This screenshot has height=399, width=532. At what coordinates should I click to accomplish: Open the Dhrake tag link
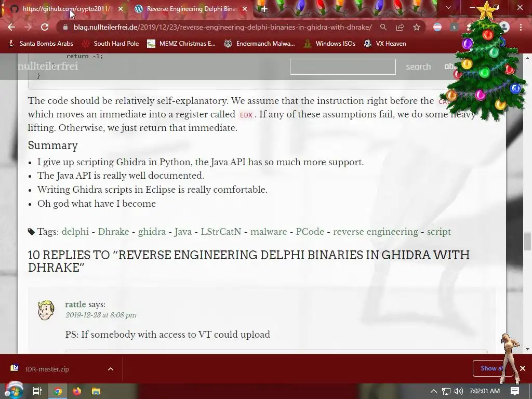(113, 232)
